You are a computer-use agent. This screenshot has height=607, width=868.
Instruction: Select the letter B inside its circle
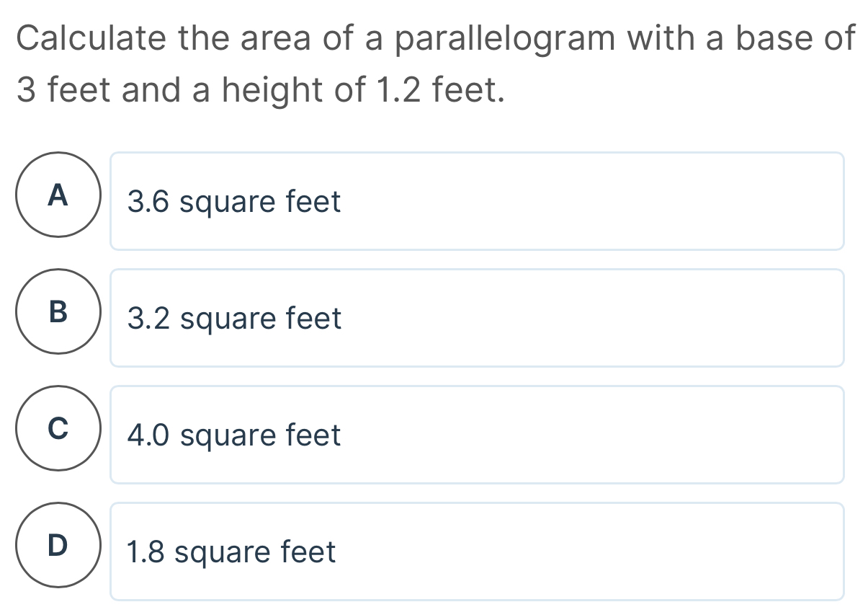coord(58,313)
